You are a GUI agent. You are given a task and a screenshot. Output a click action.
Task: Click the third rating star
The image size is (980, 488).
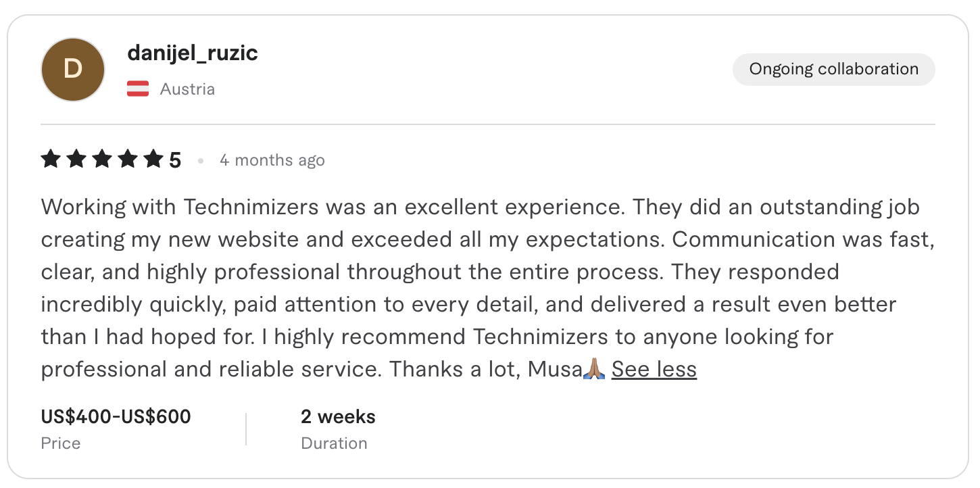(103, 160)
